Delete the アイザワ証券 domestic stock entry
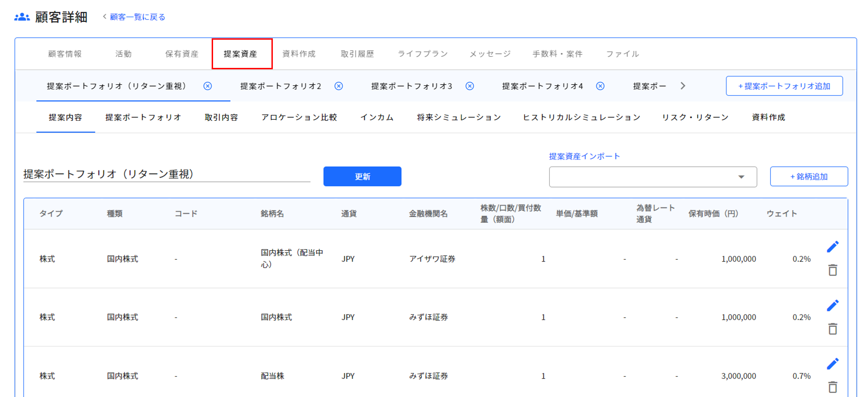868x397 pixels. click(x=833, y=270)
